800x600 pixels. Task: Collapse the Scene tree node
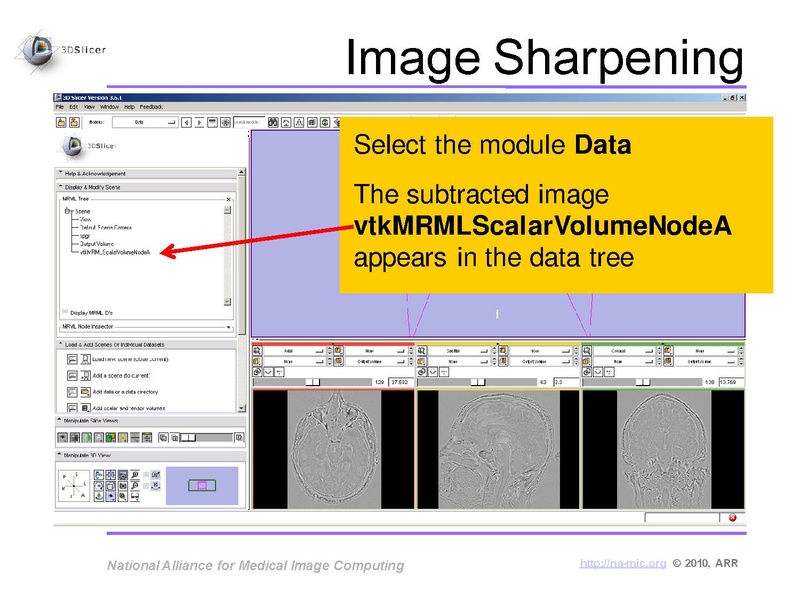point(67,211)
